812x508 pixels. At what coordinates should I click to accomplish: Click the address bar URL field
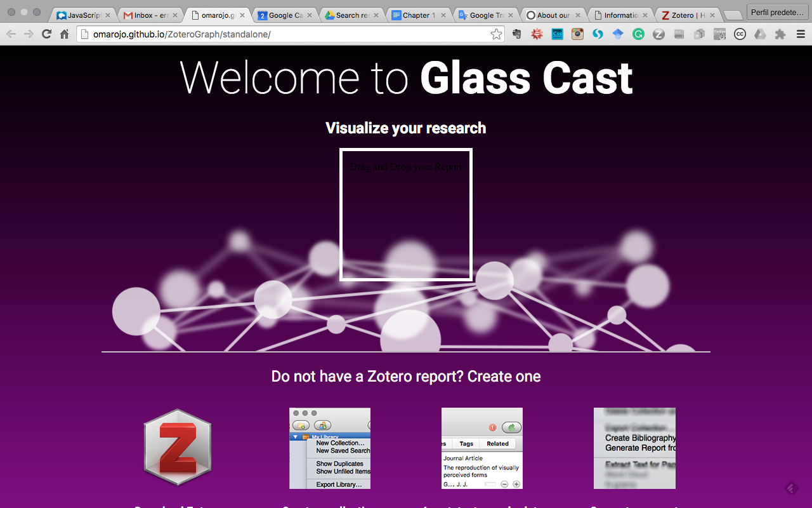[x=291, y=34]
